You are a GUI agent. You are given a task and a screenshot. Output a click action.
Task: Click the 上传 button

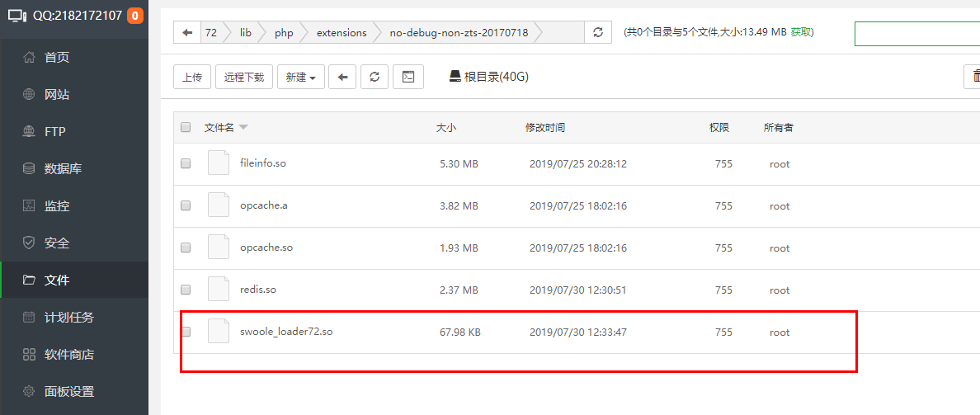[192, 77]
